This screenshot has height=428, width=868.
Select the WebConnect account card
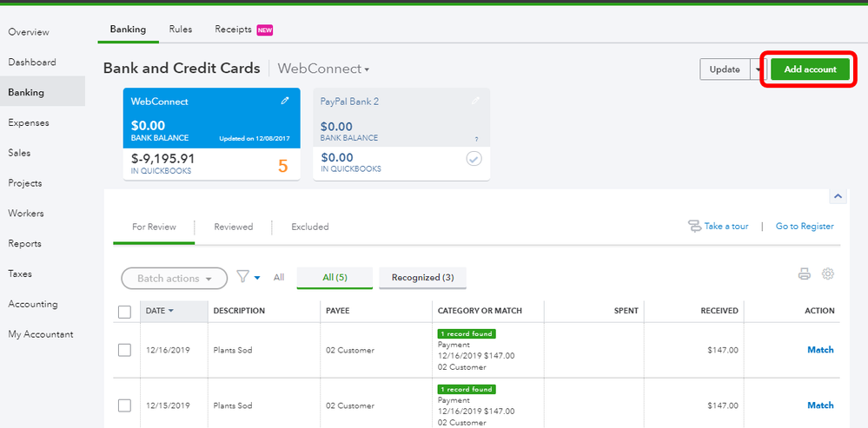click(x=211, y=134)
